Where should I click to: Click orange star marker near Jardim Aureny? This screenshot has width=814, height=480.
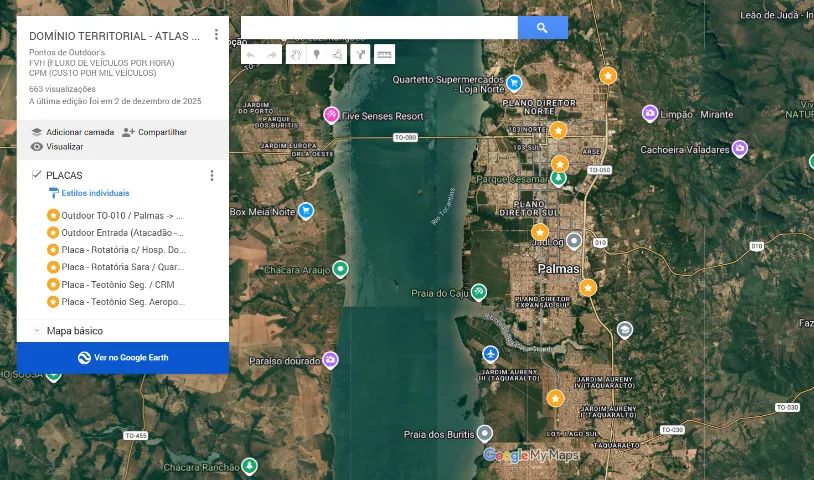555,399
